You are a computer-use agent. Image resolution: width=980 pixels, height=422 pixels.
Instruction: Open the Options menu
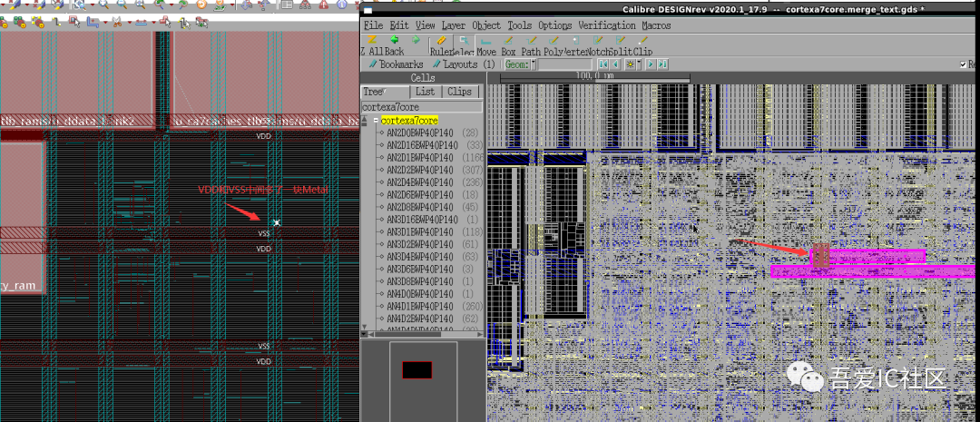555,25
